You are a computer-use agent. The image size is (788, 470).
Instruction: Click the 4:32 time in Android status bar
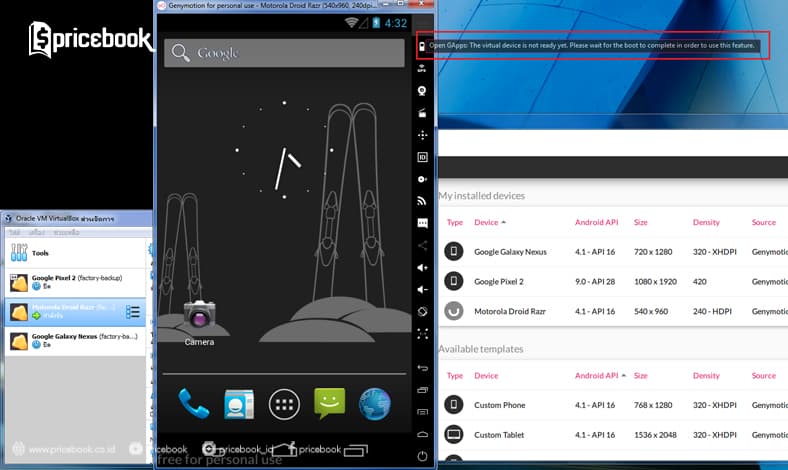pyautogui.click(x=396, y=23)
